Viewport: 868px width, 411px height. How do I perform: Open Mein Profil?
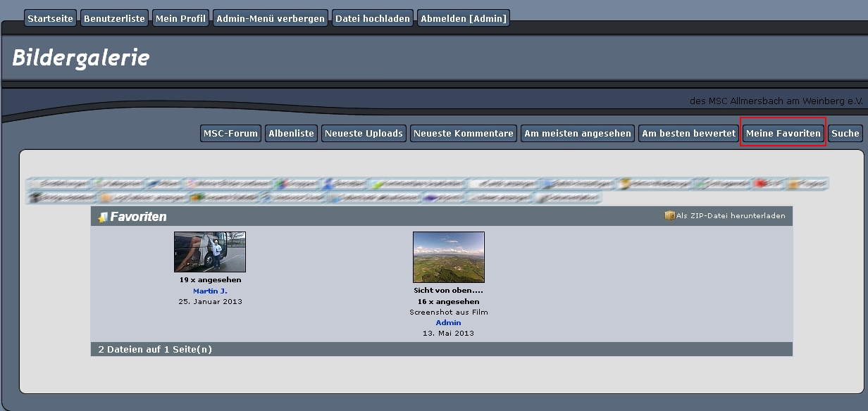click(x=180, y=19)
